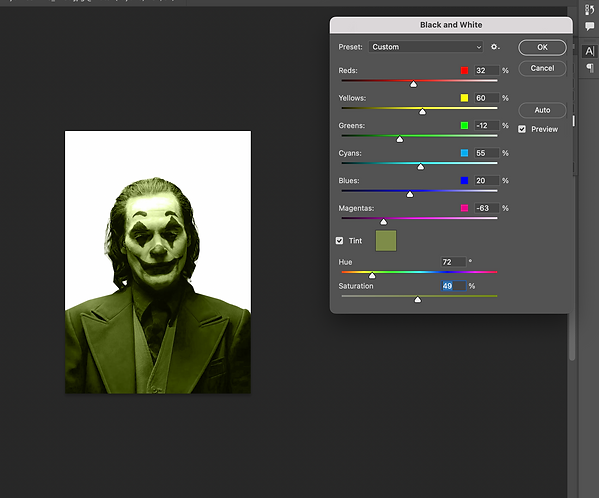Open the Comments panel icon
The image size is (599, 498).
pyautogui.click(x=589, y=26)
